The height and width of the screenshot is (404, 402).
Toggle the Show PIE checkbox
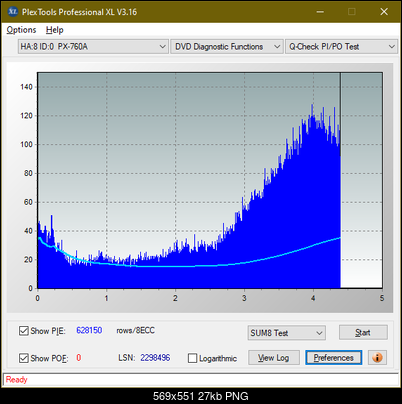pyautogui.click(x=24, y=331)
